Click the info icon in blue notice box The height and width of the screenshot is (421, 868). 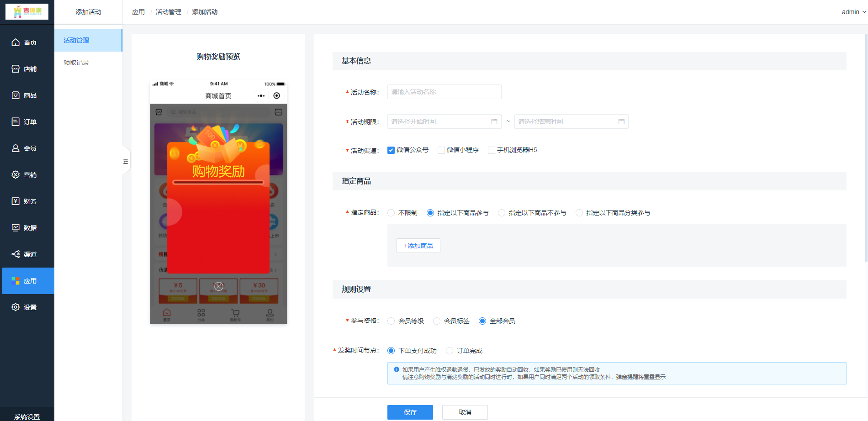tap(397, 369)
